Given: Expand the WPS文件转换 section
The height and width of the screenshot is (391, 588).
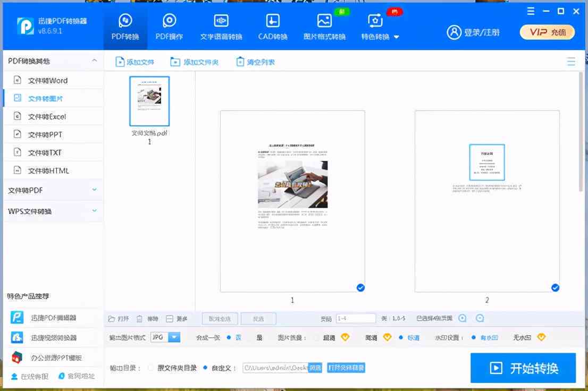Looking at the screenshot, I should 53,211.
